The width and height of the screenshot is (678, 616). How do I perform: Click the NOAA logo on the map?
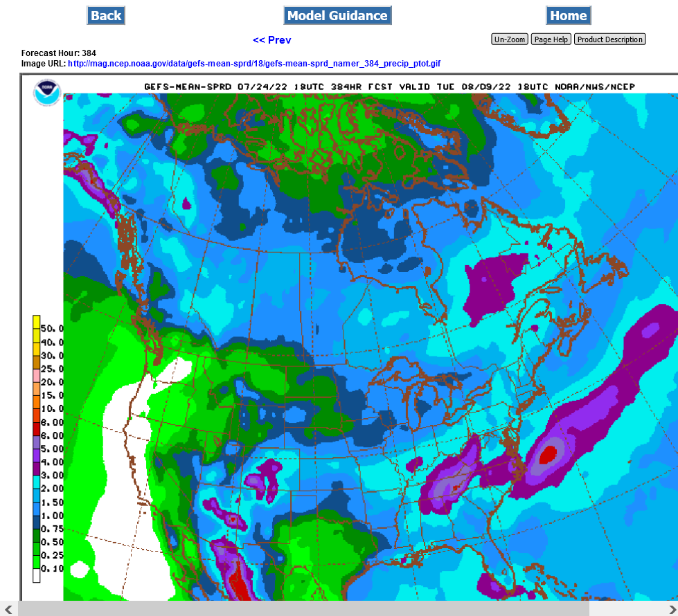click(47, 93)
